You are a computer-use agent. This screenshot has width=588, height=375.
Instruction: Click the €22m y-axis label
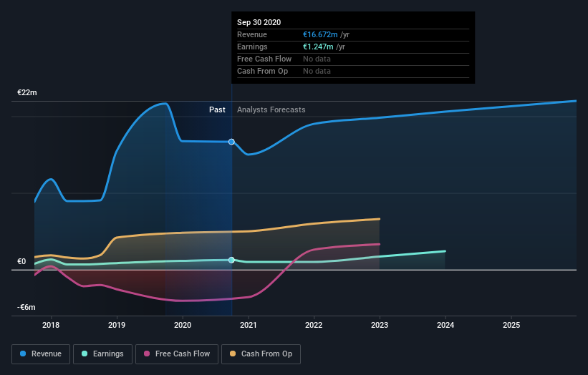27,92
